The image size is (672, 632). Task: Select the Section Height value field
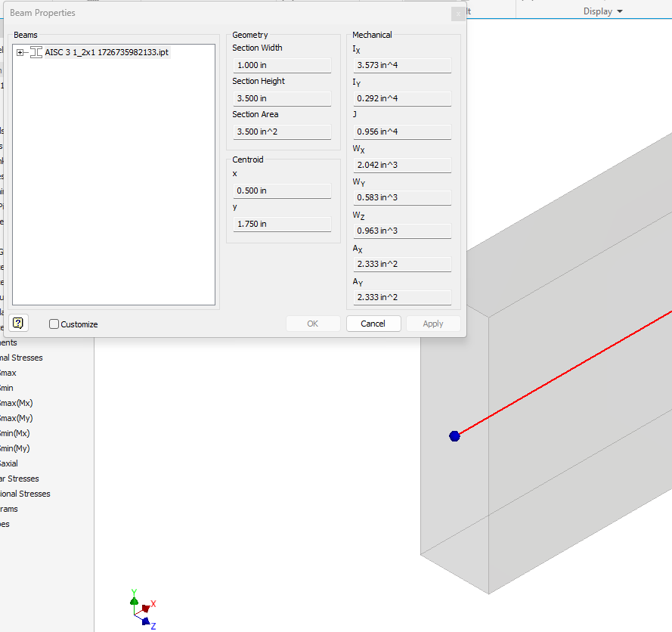coord(282,98)
